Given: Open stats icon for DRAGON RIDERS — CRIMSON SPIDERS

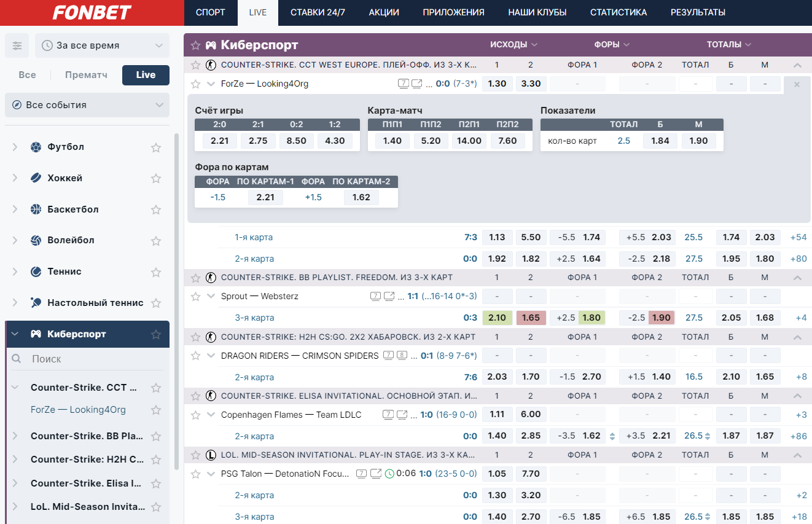Looking at the screenshot, I should click(x=389, y=355).
